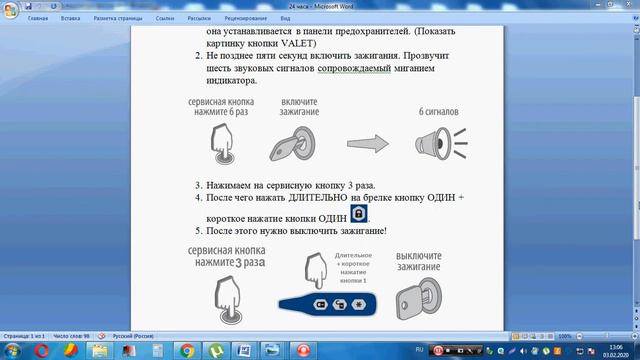The height and width of the screenshot is (360, 640).
Task: Switch to Разметка страницы tab
Action: coord(118,18)
